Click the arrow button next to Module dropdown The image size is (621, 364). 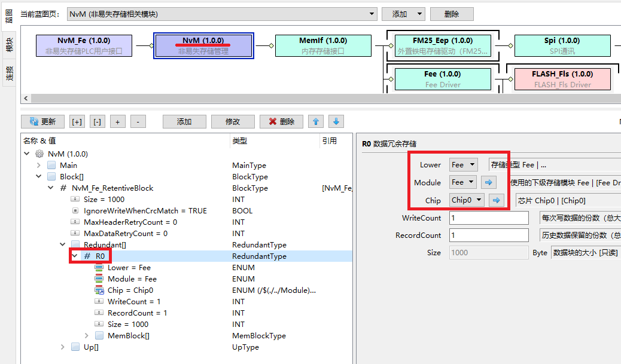(488, 182)
